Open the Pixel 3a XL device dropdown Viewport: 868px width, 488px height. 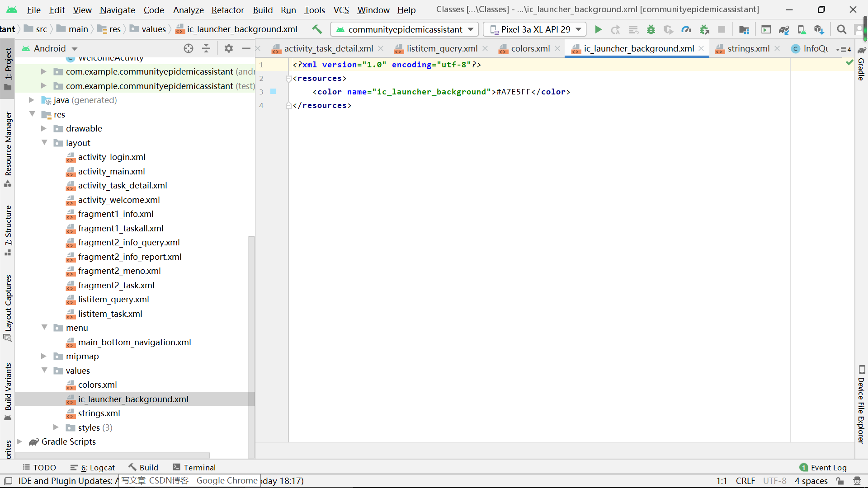tap(535, 29)
